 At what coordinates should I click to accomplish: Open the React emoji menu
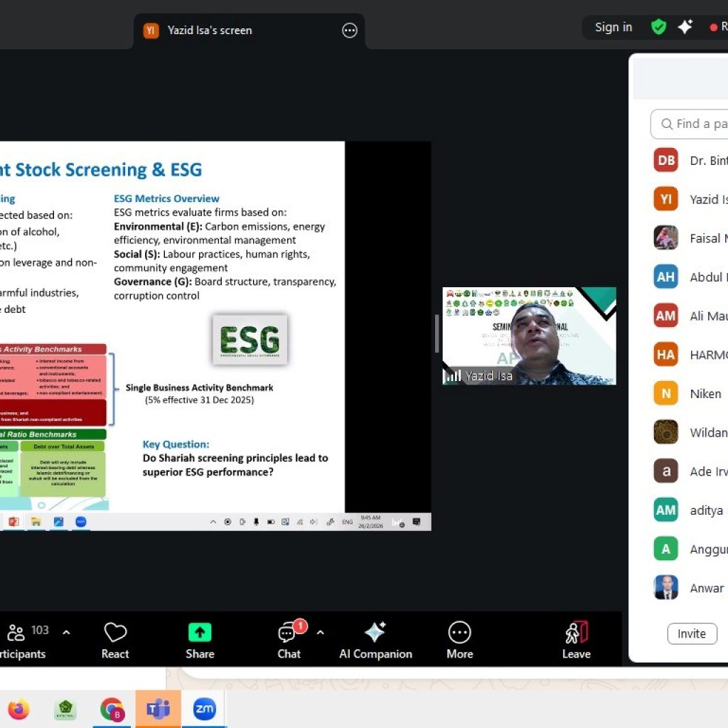pyautogui.click(x=115, y=633)
